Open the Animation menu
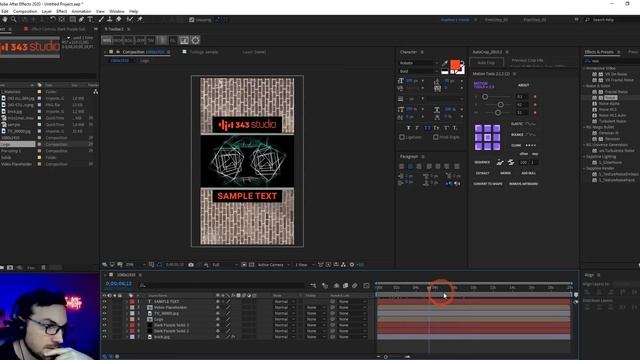The image size is (640, 360). (x=81, y=11)
